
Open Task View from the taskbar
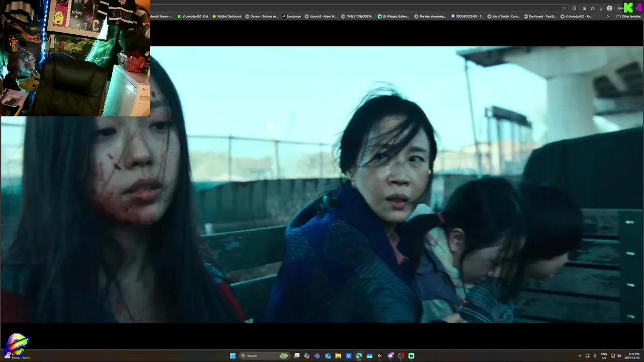[x=296, y=356]
